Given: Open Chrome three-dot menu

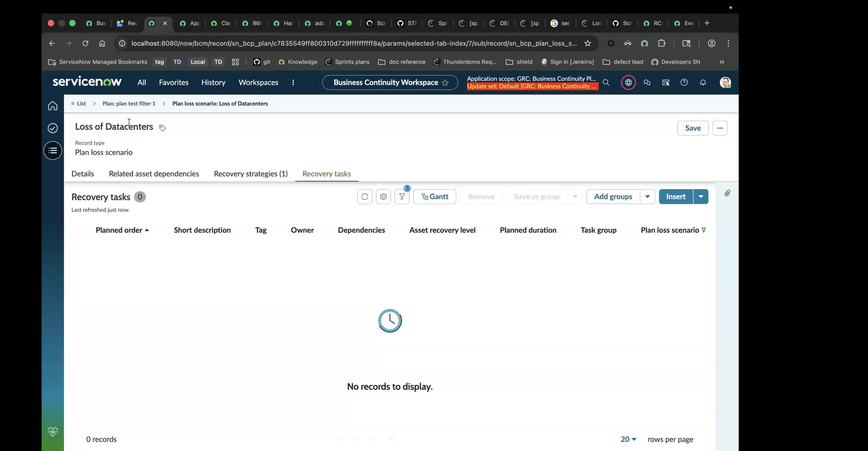Looking at the screenshot, I should point(728,43).
